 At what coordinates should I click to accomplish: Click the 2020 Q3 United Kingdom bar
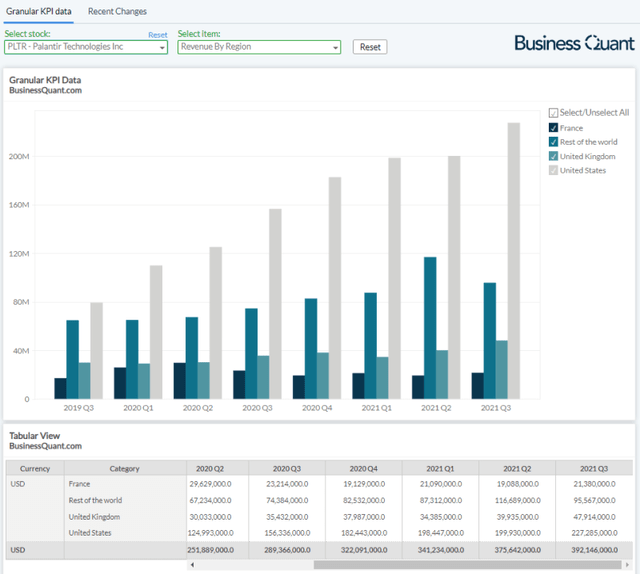click(263, 377)
